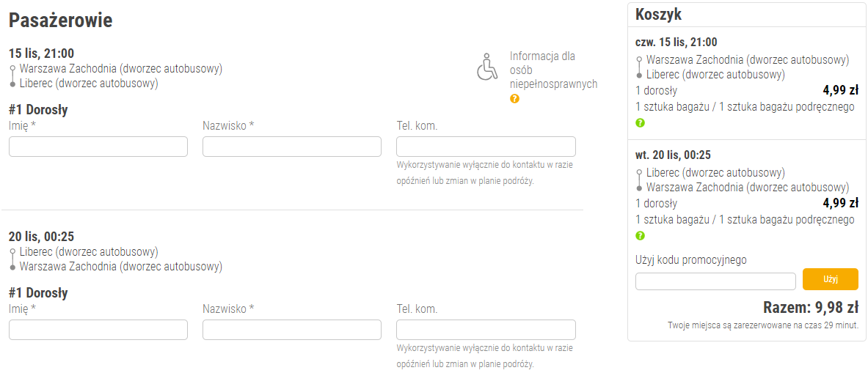Click the wheelchair accessibility icon
Viewport: 868px width, 373px height.
pyautogui.click(x=486, y=67)
